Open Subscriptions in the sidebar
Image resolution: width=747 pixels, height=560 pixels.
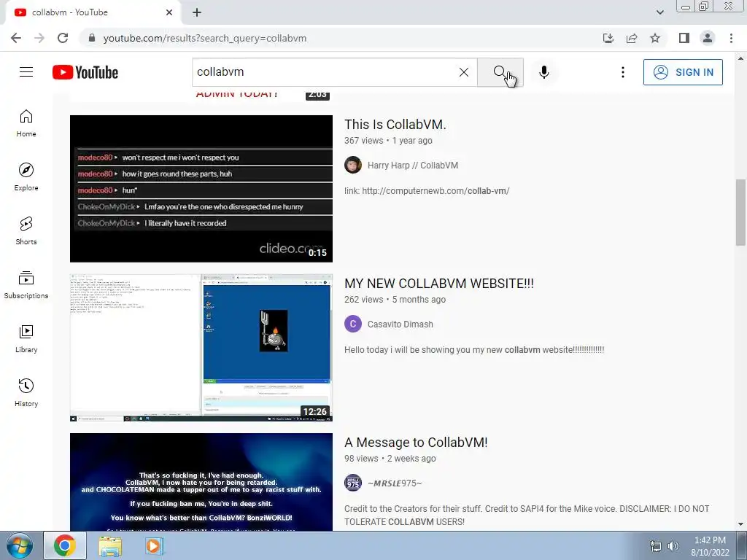(x=26, y=285)
